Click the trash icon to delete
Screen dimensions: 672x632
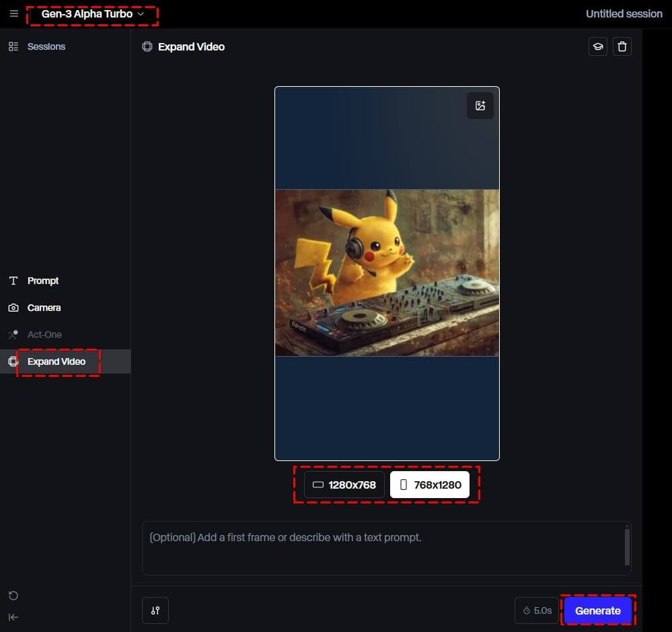622,46
